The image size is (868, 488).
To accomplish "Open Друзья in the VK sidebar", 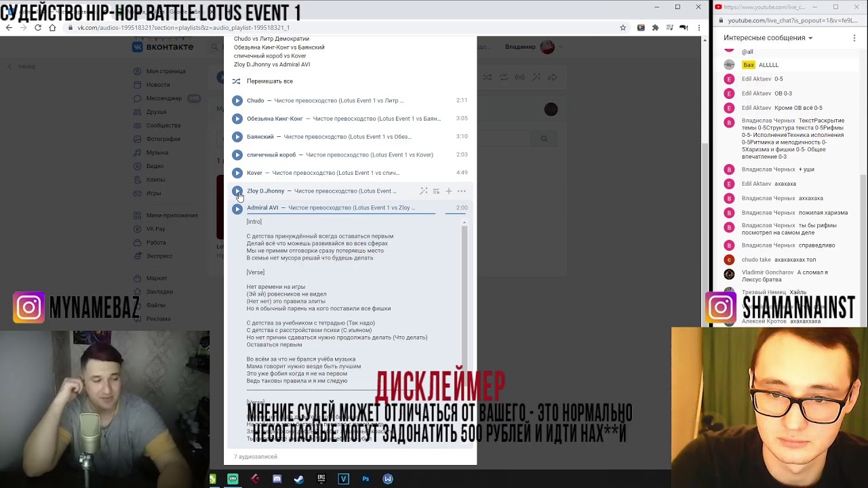I will tap(156, 112).
